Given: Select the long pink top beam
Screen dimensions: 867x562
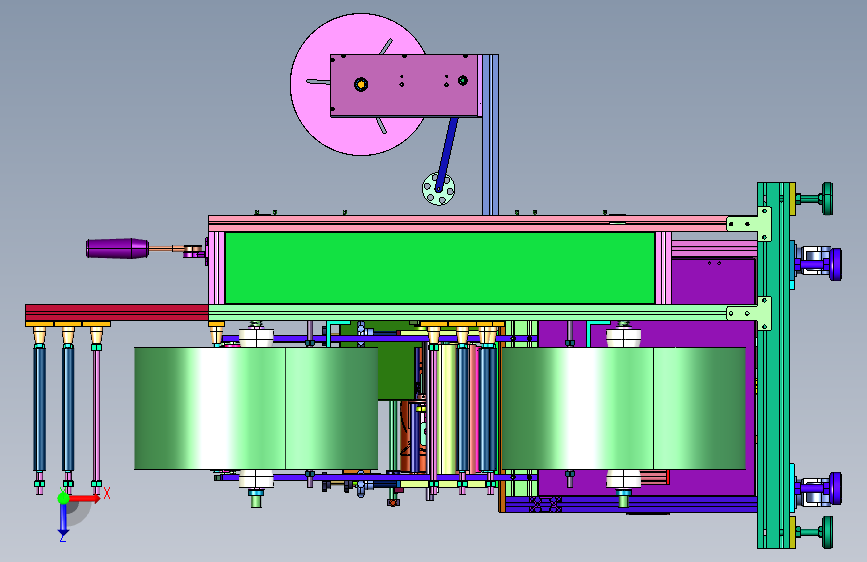Looking at the screenshot, I should click(x=467, y=223).
